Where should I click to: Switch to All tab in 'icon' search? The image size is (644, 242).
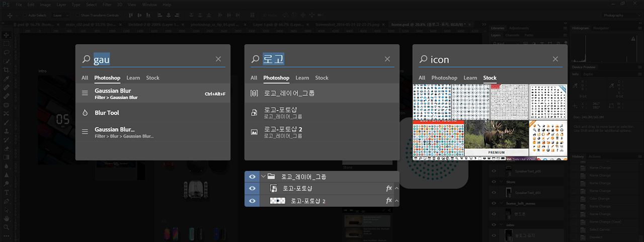422,78
